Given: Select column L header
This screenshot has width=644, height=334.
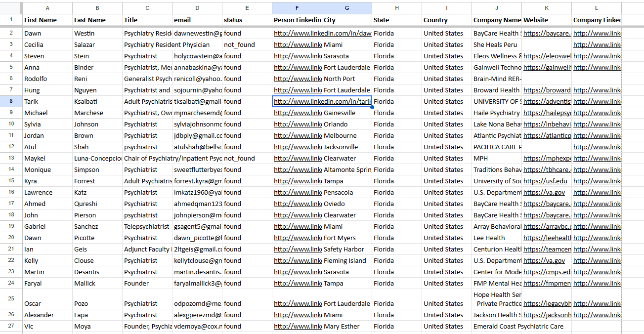Looking at the screenshot, I should (597, 8).
